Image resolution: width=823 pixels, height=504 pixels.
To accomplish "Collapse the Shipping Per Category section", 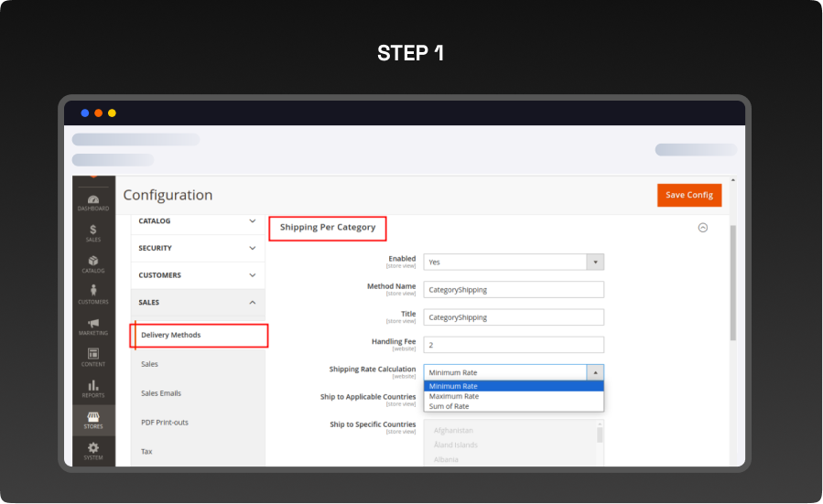I will (702, 228).
